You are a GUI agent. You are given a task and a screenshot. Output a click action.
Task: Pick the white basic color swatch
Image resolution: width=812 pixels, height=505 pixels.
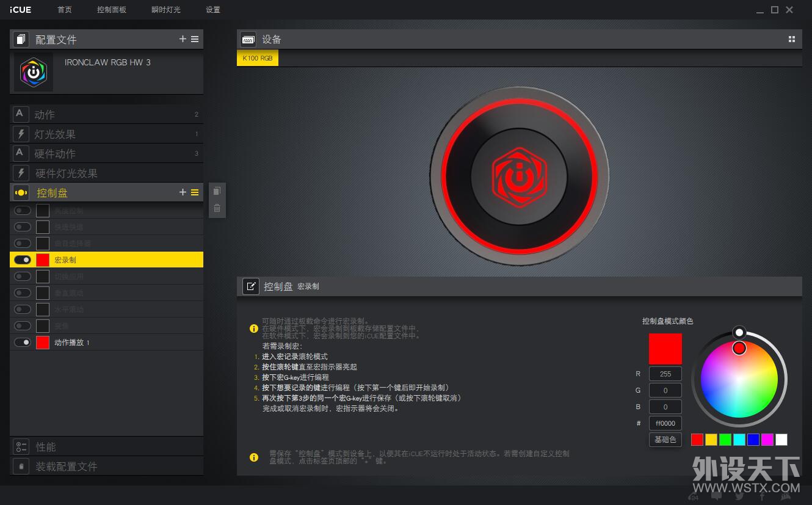click(x=781, y=440)
